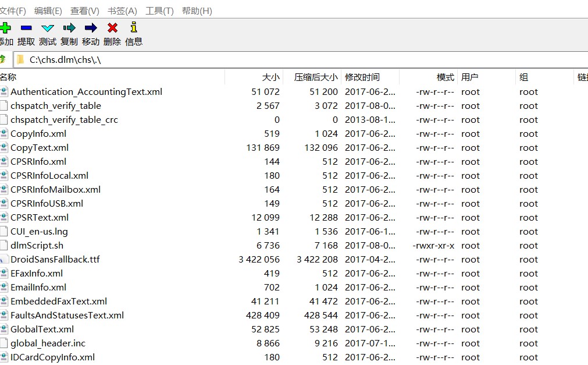The width and height of the screenshot is (588, 365).
Task: Select EmailInfo.xml file
Action: click(38, 287)
